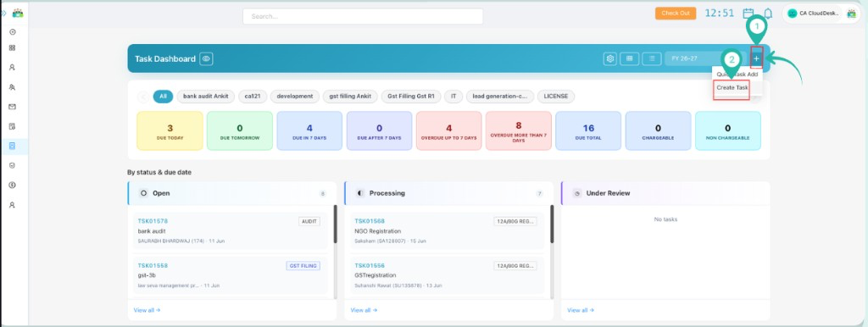868x327 pixels.
Task: Click View all in the Under Review column
Action: pos(581,310)
